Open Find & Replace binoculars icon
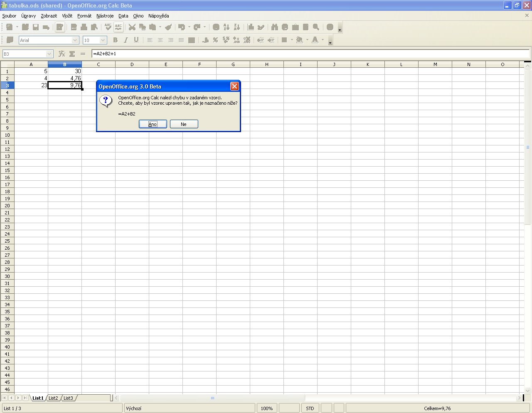Screen dimensions: 532x413 coord(275,27)
